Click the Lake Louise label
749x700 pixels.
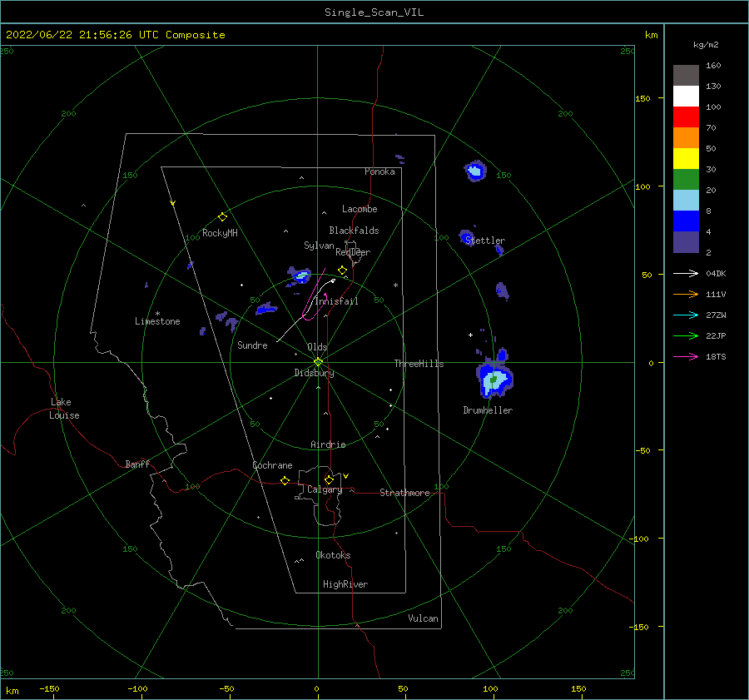64,409
